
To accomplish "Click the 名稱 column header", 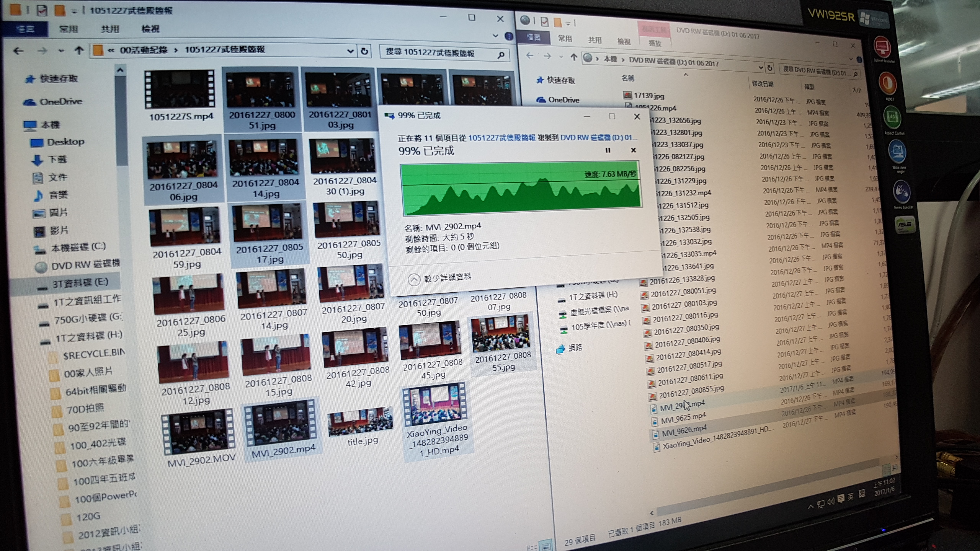I will click(x=628, y=78).
